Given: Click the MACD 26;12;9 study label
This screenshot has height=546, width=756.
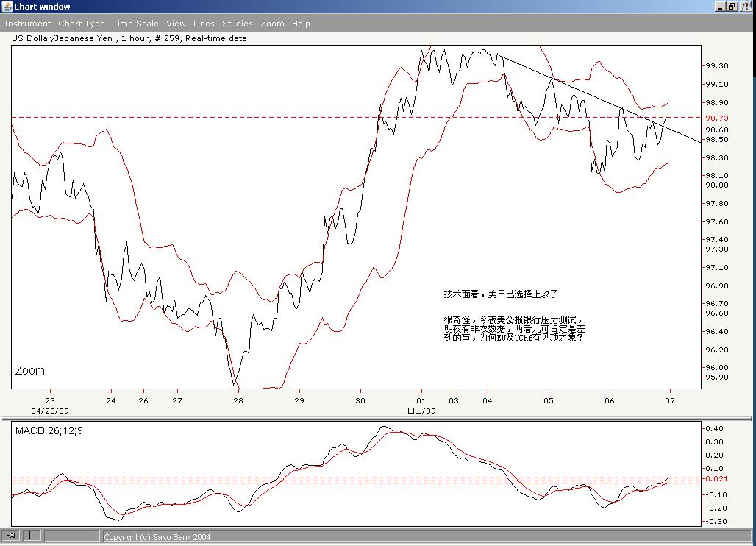Looking at the screenshot, I should coord(49,430).
